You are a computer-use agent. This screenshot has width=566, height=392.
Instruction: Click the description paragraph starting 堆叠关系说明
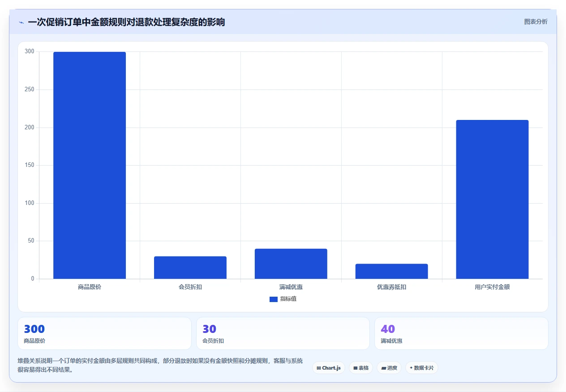tap(160, 365)
